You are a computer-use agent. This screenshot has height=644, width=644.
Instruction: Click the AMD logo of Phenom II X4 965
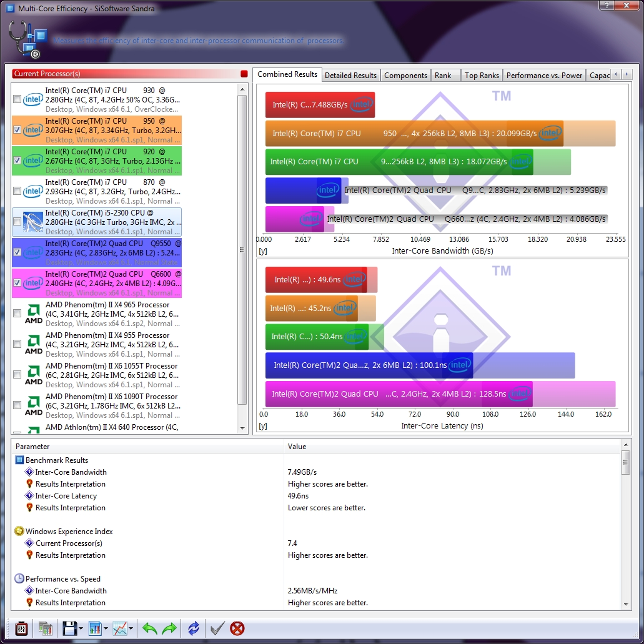pos(33,314)
